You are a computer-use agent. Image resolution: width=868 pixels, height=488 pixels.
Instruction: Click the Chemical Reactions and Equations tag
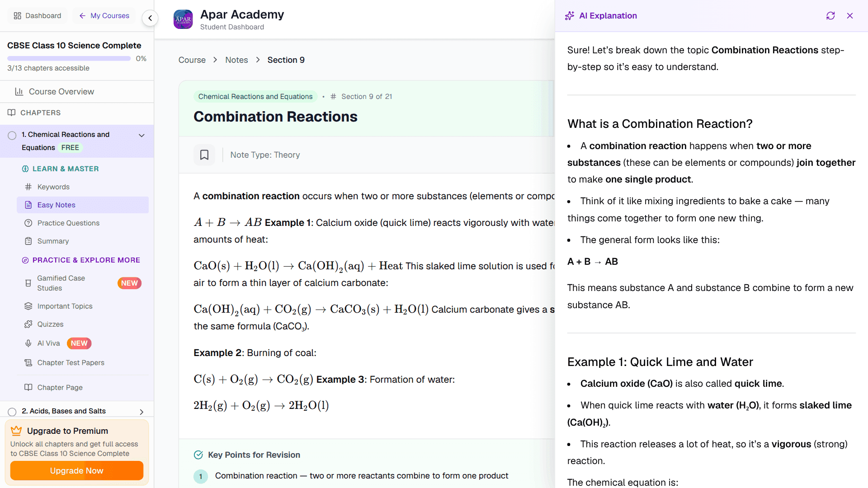255,97
